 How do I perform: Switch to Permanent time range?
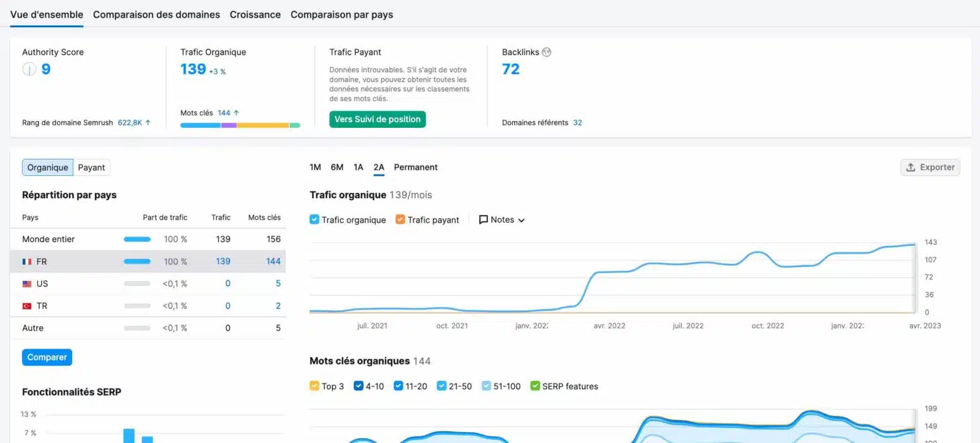(415, 167)
